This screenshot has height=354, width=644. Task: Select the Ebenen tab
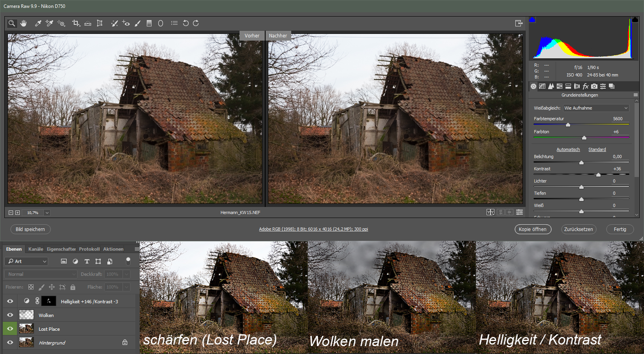tap(14, 249)
